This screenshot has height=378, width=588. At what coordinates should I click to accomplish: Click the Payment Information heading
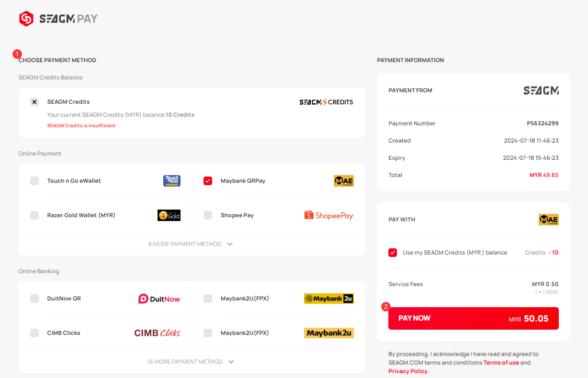point(410,60)
